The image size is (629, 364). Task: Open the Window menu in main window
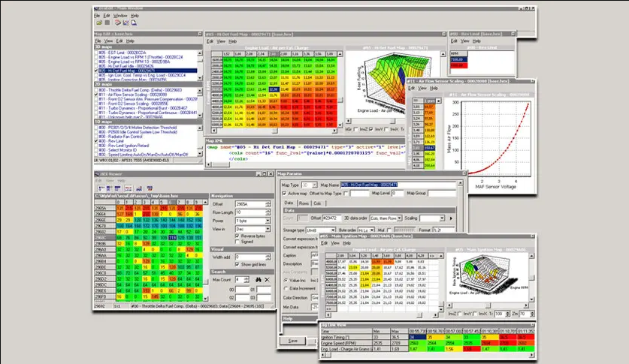(x=120, y=15)
